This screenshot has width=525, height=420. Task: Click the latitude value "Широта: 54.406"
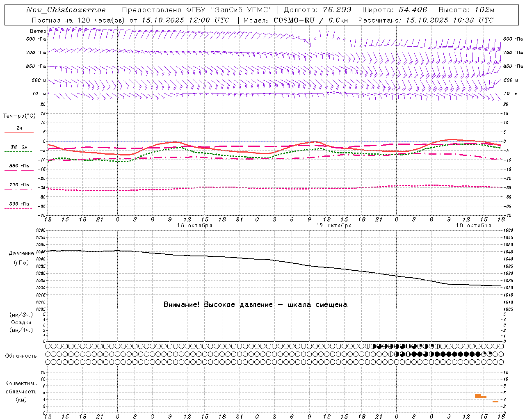(x=395, y=10)
